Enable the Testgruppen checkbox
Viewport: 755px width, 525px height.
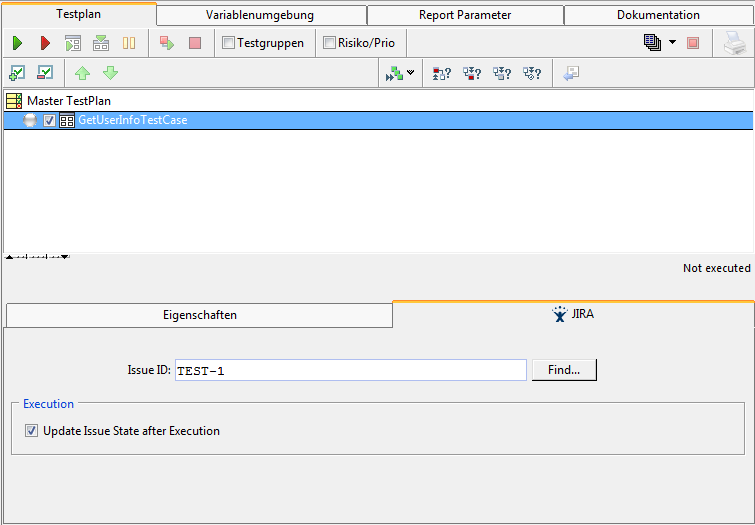coord(228,43)
